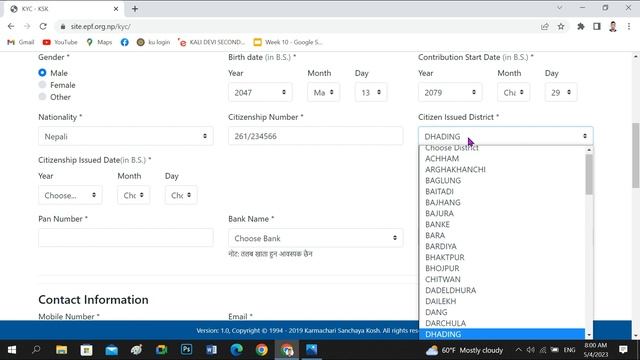640x360 pixels.
Task: Click the share page icon in address bar
Action: coord(544,27)
